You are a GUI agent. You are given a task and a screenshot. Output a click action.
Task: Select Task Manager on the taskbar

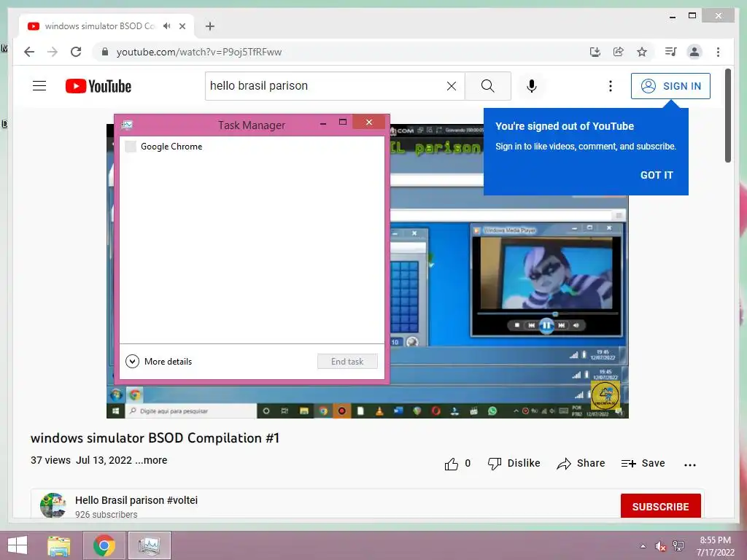pyautogui.click(x=149, y=545)
